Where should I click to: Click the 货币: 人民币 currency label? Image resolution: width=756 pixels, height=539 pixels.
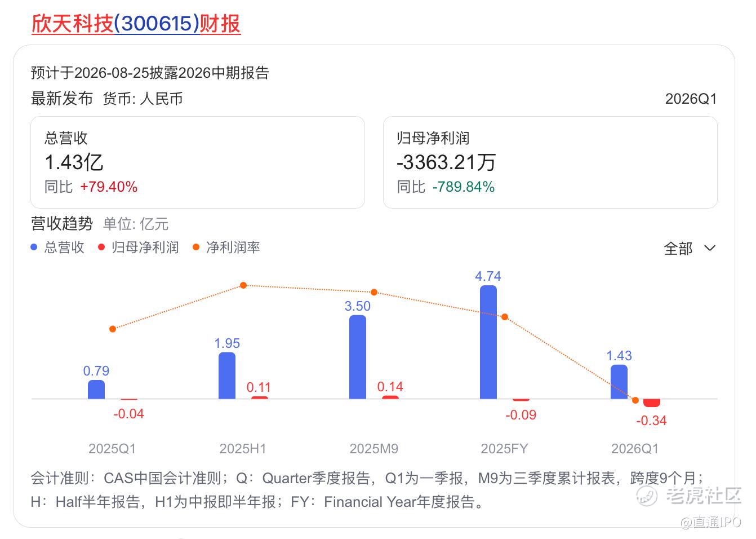pos(143,99)
